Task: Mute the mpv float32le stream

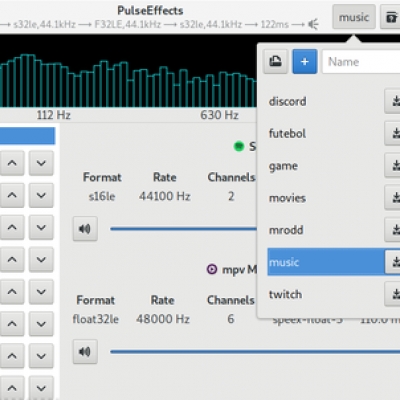Action: 85,352
